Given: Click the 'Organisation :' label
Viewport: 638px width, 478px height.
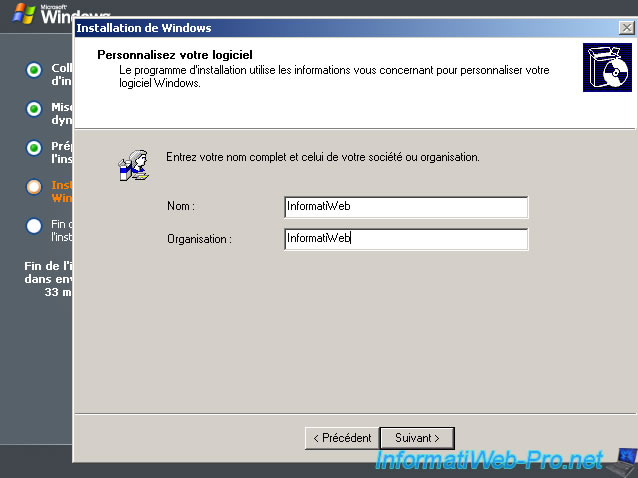Looking at the screenshot, I should coord(199,239).
